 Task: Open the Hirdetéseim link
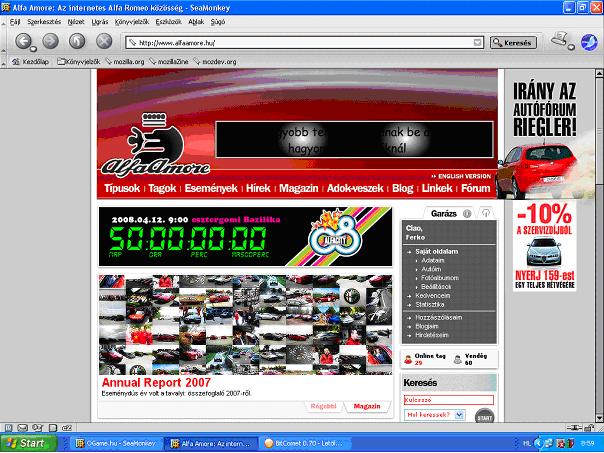431,336
